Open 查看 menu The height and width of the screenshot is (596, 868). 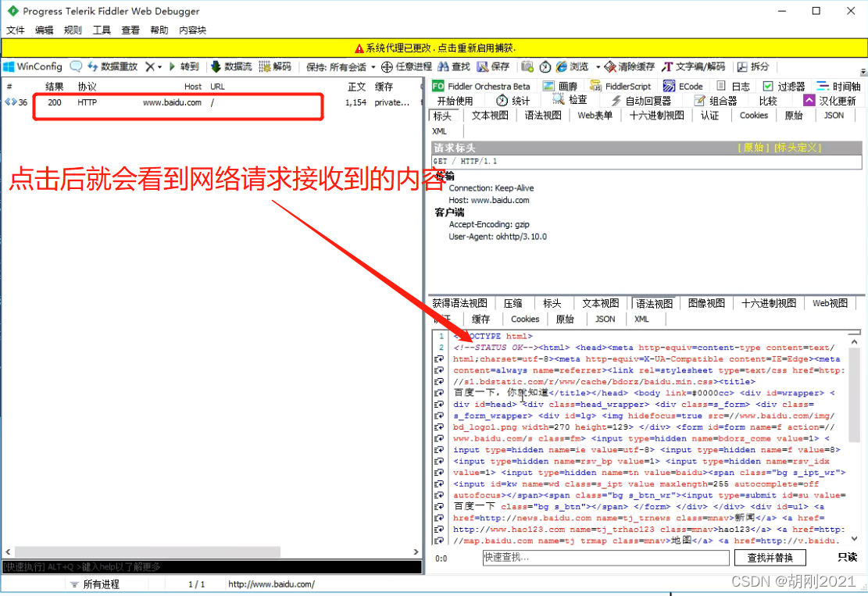130,30
